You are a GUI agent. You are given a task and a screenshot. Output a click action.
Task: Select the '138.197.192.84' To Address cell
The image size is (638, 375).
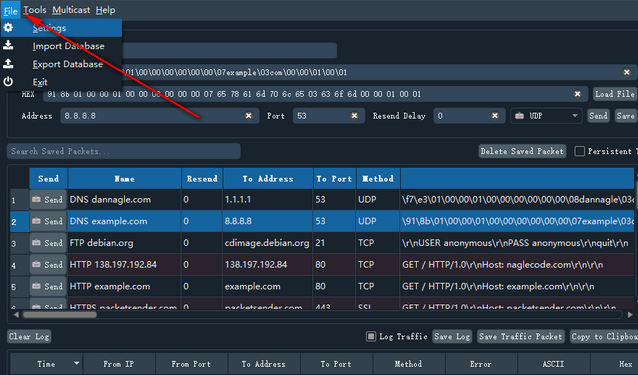coord(267,265)
